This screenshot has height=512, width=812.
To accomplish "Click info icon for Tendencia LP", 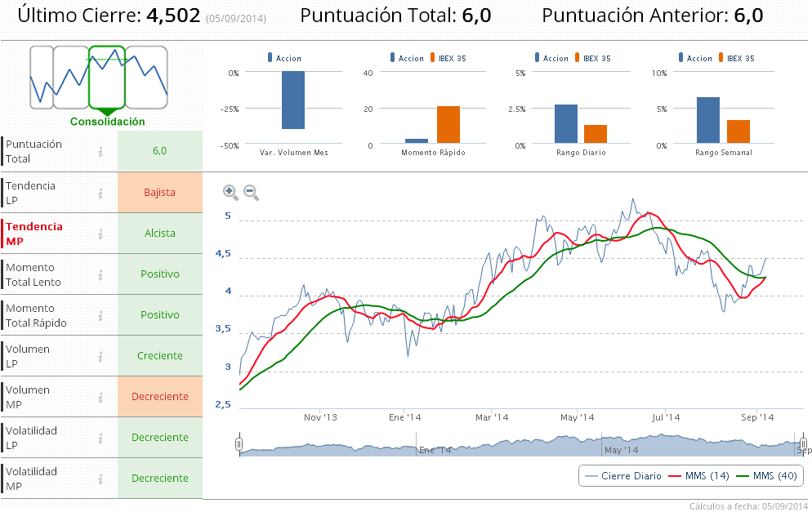I will point(100,193).
